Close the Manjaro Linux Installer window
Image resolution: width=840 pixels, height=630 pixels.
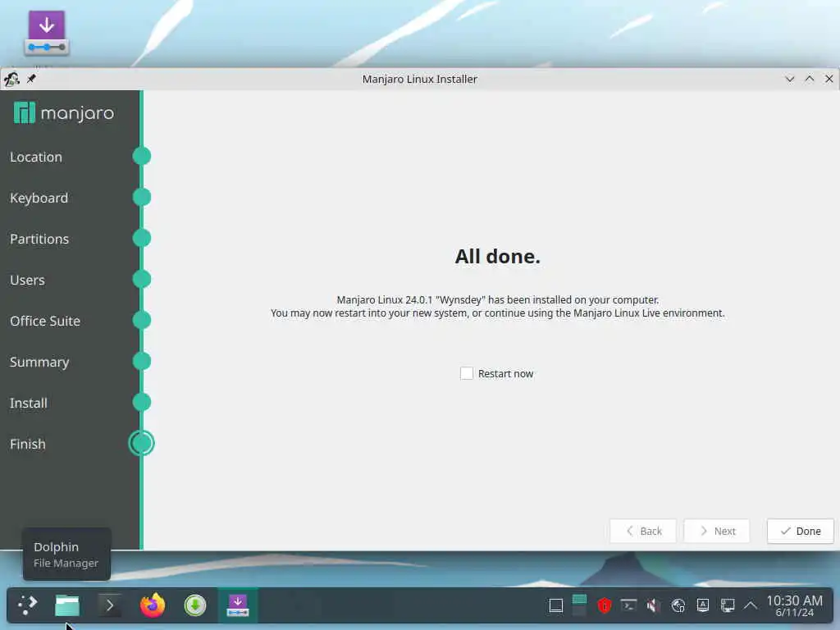829,79
